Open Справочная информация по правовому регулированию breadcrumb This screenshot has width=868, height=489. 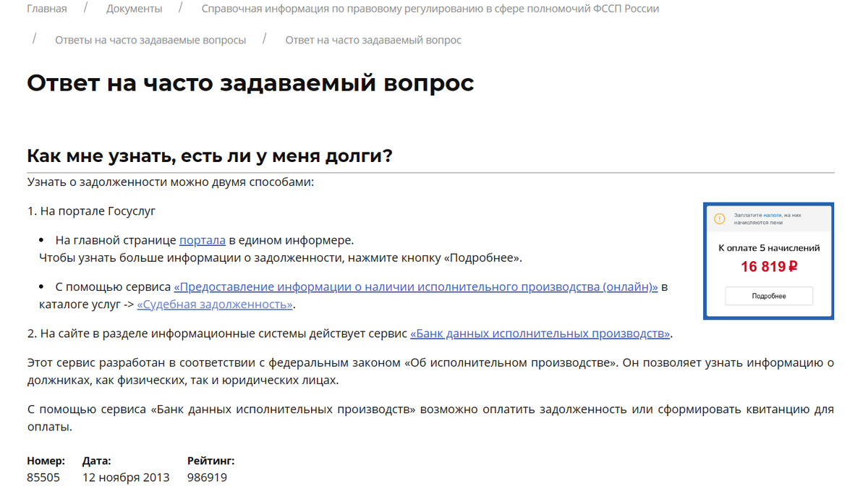(430, 9)
